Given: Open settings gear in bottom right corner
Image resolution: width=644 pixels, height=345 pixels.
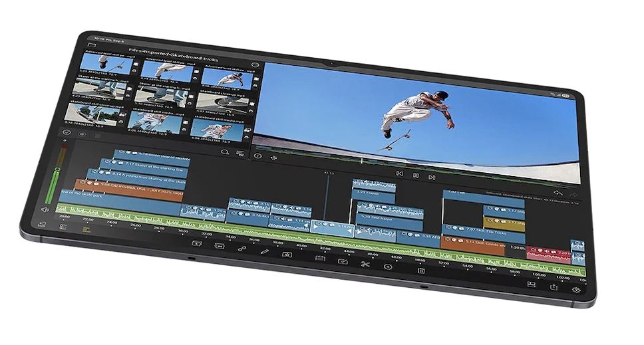Looking at the screenshot, I should [x=576, y=289].
